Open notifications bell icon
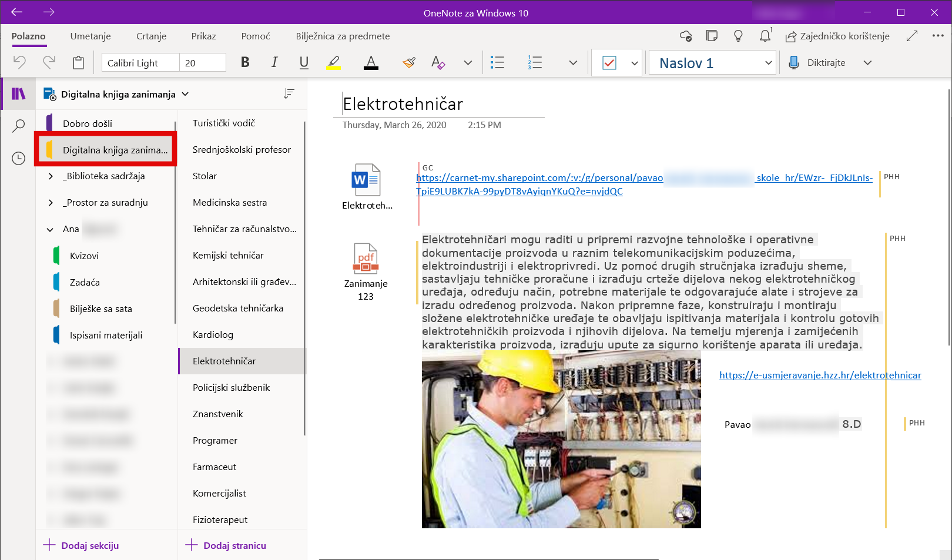952x560 pixels. (765, 36)
